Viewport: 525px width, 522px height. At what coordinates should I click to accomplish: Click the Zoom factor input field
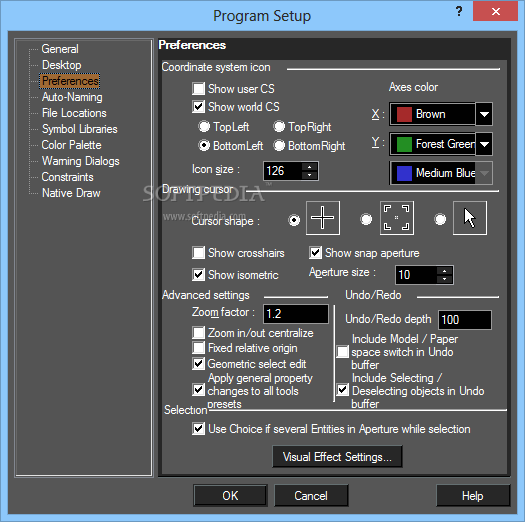296,314
